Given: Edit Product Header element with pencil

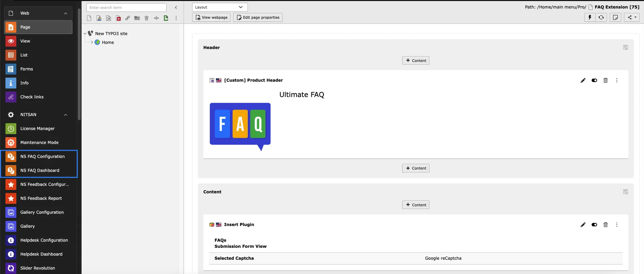Looking at the screenshot, I should pos(583,80).
